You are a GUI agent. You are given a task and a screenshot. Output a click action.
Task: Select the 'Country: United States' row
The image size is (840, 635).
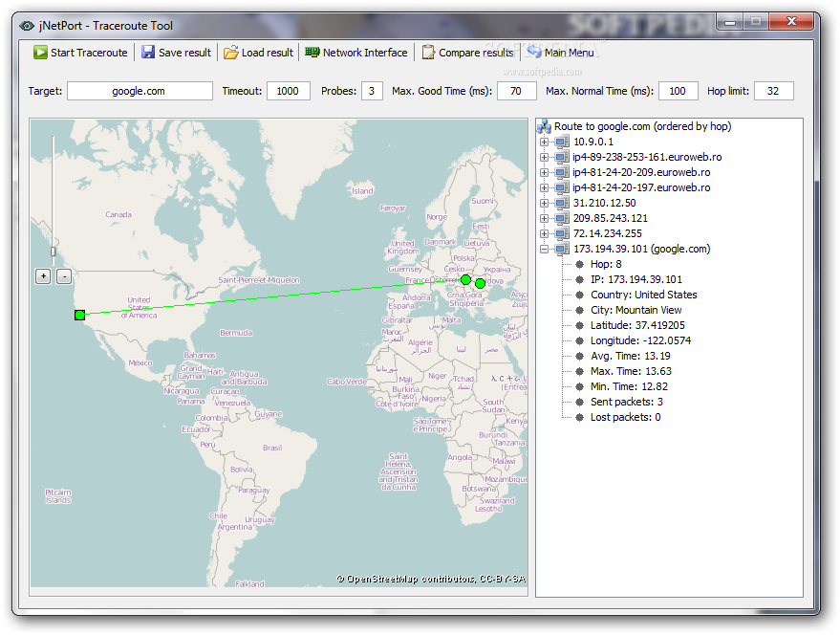[643, 295]
